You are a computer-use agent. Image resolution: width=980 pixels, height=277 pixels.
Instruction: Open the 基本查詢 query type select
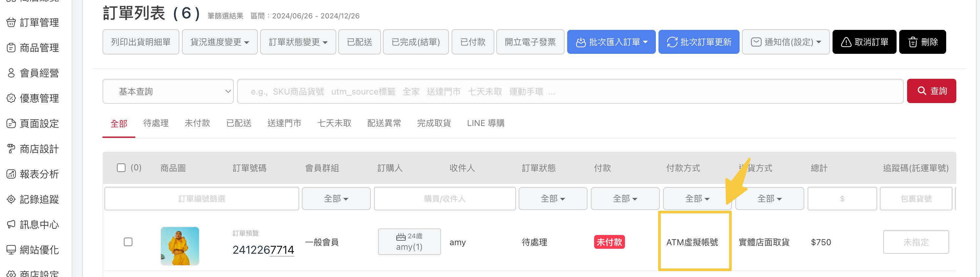[x=168, y=91]
